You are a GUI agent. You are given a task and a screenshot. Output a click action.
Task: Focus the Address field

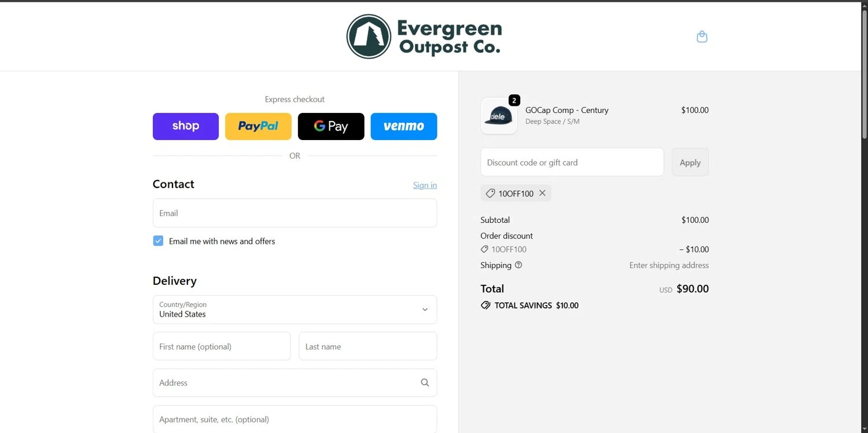(x=295, y=383)
